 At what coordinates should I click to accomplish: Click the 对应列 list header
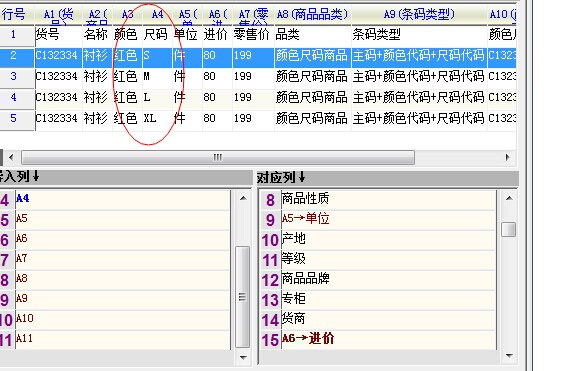387,178
